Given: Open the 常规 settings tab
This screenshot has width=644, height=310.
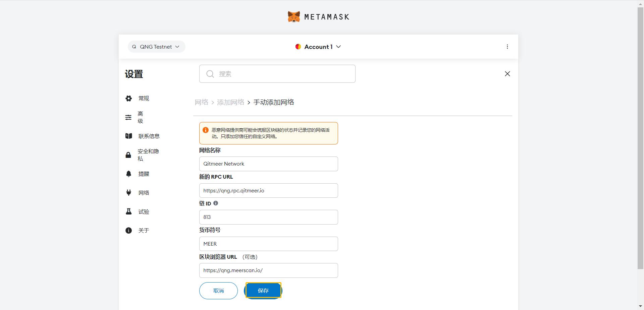Looking at the screenshot, I should [144, 98].
